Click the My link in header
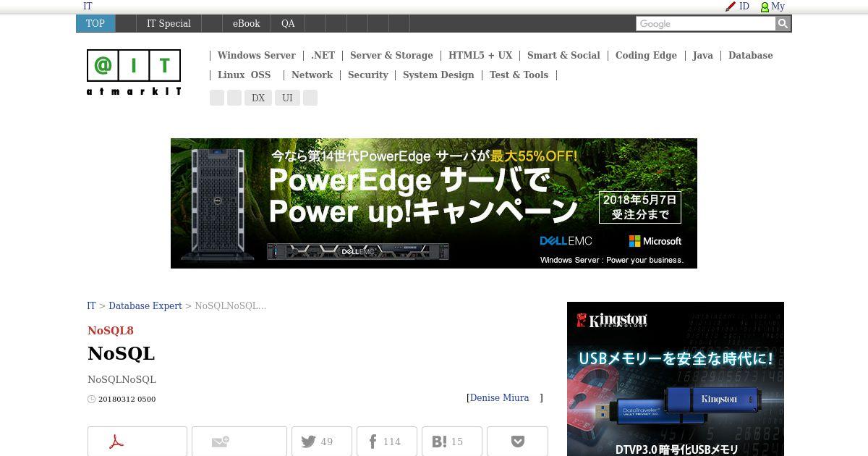The width and height of the screenshot is (868, 456). pyautogui.click(x=778, y=6)
